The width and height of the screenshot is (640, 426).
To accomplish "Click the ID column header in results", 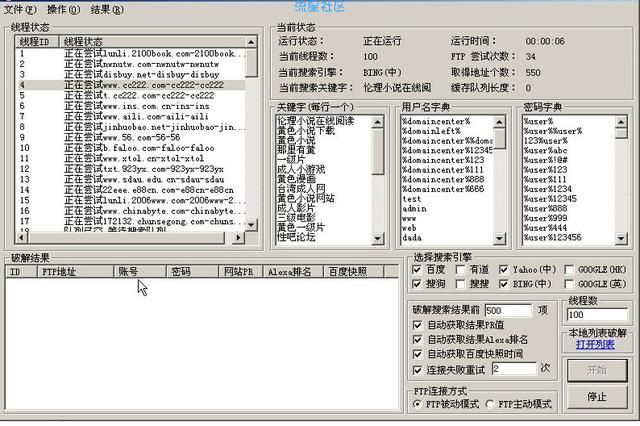I will point(21,272).
